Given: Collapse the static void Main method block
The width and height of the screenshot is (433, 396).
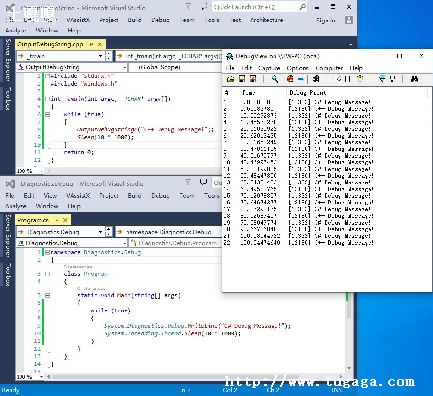Looking at the screenshot, I should tap(47, 295).
